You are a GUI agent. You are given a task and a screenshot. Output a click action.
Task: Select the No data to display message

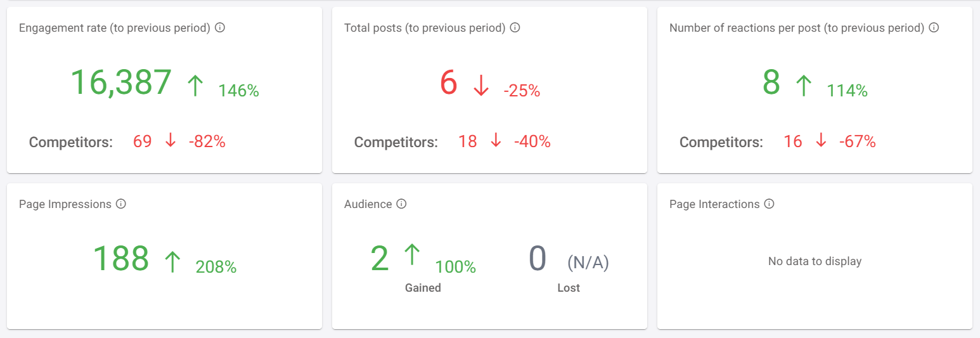(x=815, y=261)
